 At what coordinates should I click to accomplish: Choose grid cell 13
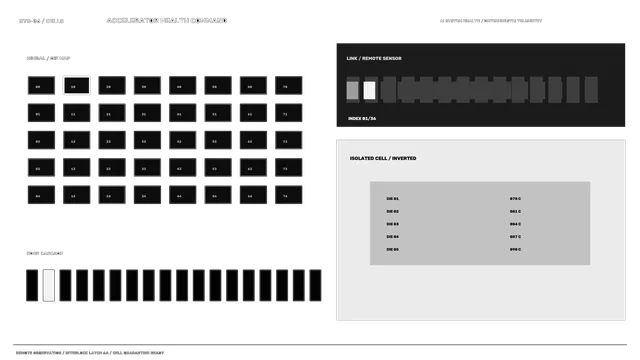tap(77, 168)
